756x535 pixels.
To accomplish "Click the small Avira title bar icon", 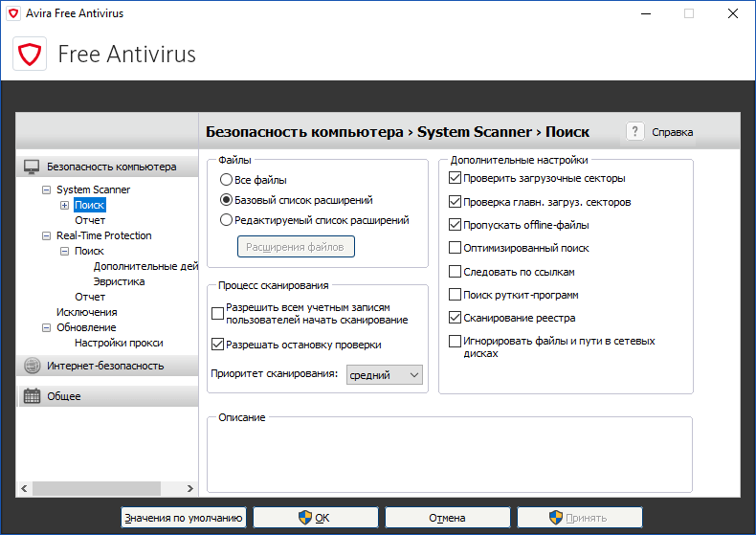I will point(13,13).
